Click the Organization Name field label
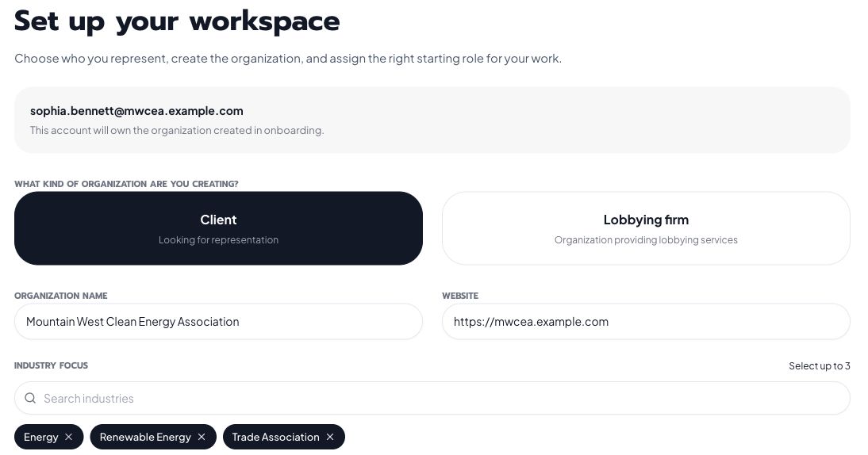 61,296
